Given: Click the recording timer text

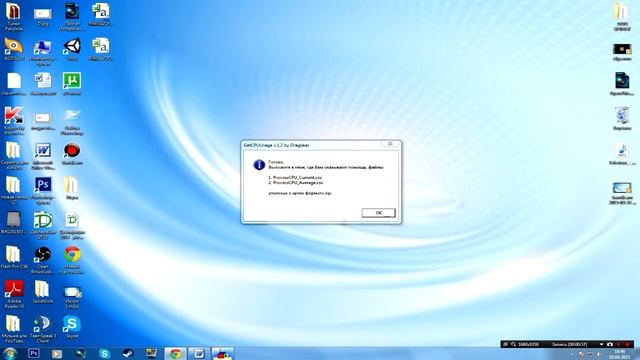Looking at the screenshot, I should [x=569, y=344].
